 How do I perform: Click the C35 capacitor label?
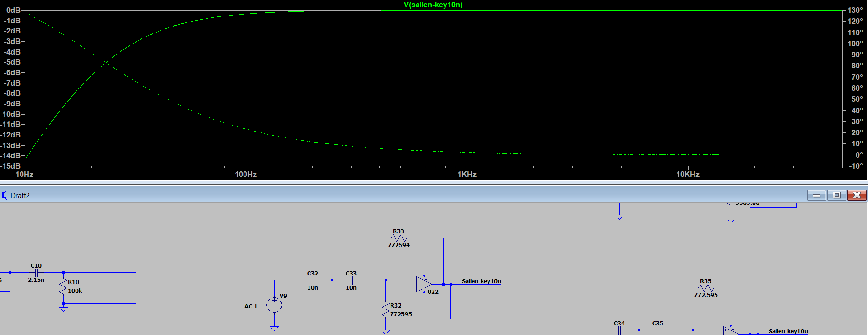[658, 324]
